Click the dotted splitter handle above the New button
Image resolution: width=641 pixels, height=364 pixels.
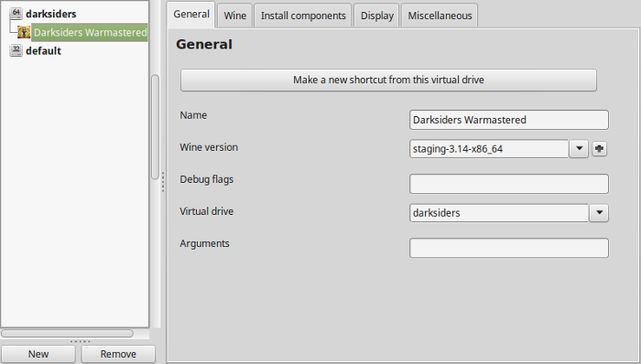click(80, 341)
